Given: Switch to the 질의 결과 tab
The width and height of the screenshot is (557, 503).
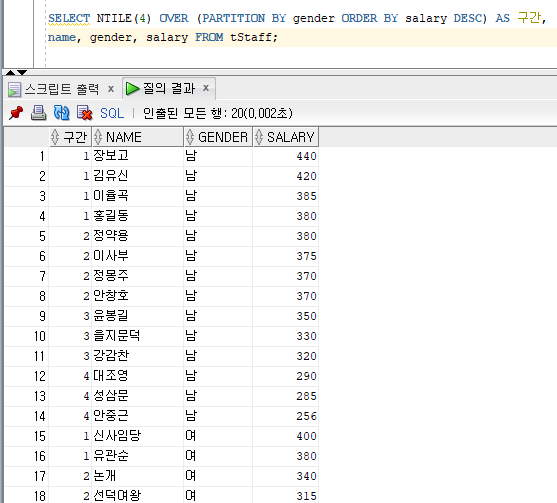Looking at the screenshot, I should click(x=169, y=88).
